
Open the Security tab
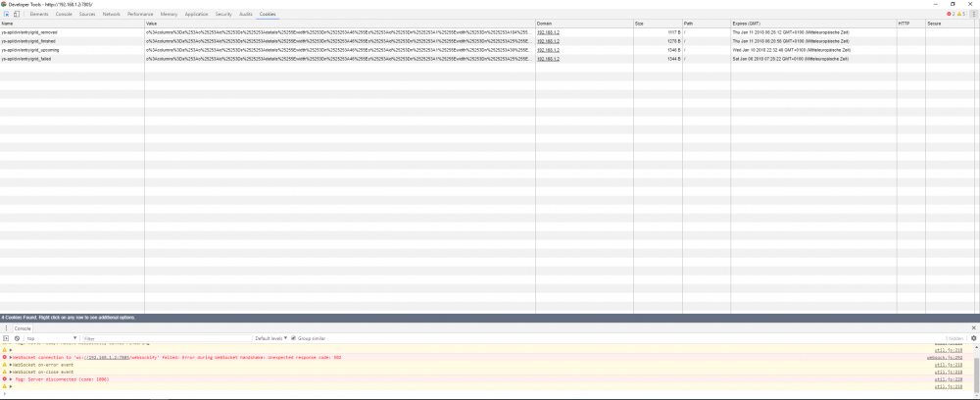(x=223, y=14)
